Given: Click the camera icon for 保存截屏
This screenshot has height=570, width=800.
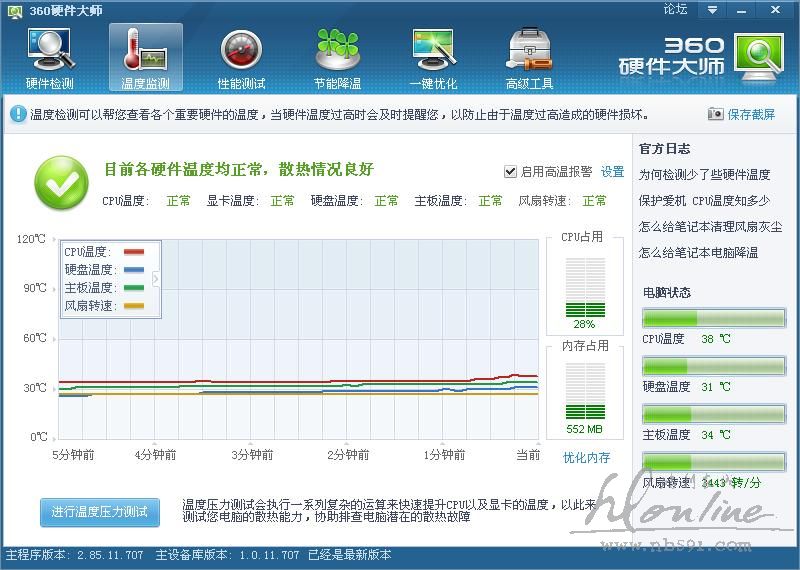Looking at the screenshot, I should [x=715, y=114].
